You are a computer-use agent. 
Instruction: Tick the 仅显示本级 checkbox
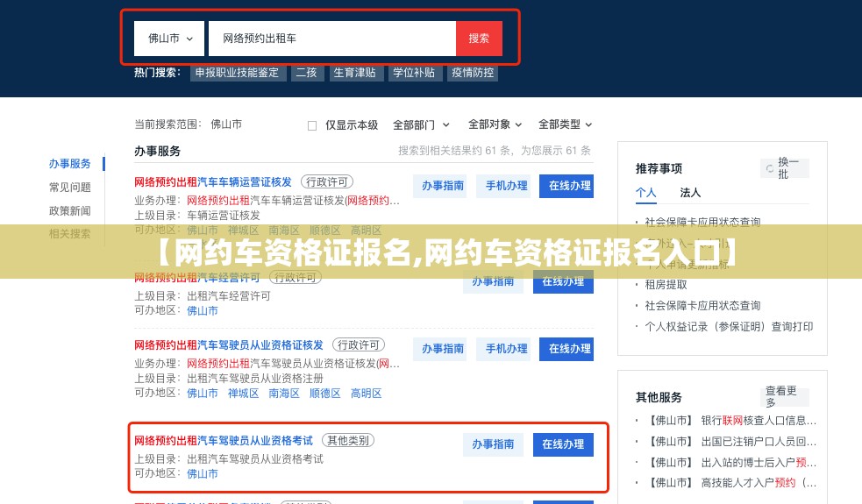(x=312, y=125)
